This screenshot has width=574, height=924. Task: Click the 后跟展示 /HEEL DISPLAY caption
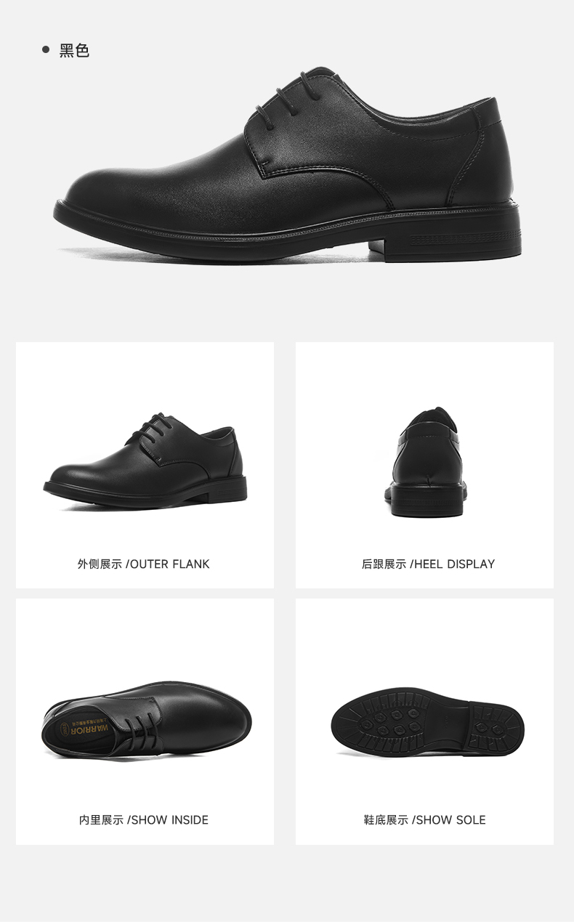(x=428, y=564)
